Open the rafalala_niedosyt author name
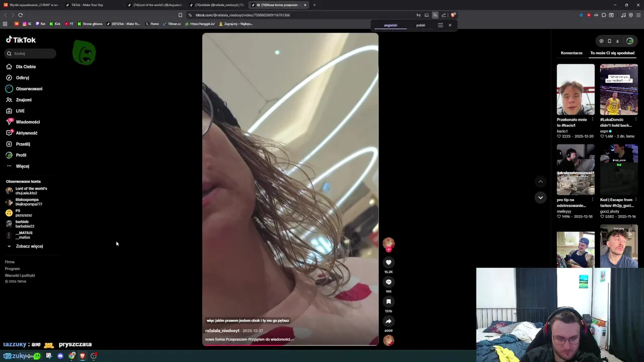The width and height of the screenshot is (644, 362). (222, 331)
